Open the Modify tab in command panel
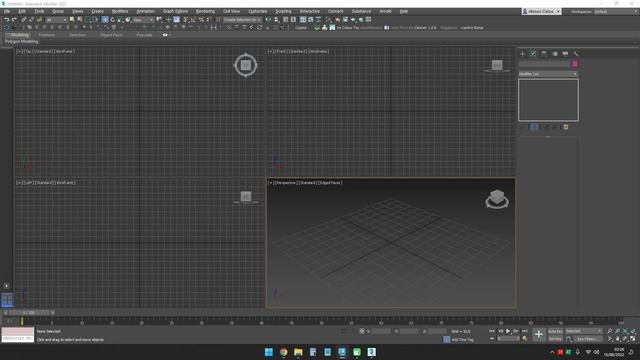 (533, 53)
